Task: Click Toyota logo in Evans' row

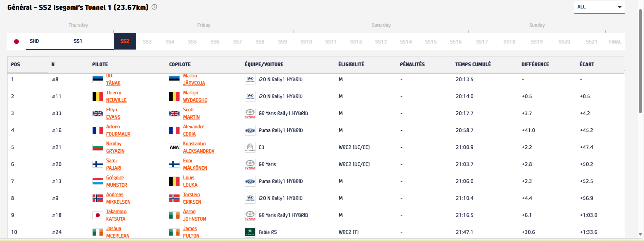Action: [250, 113]
